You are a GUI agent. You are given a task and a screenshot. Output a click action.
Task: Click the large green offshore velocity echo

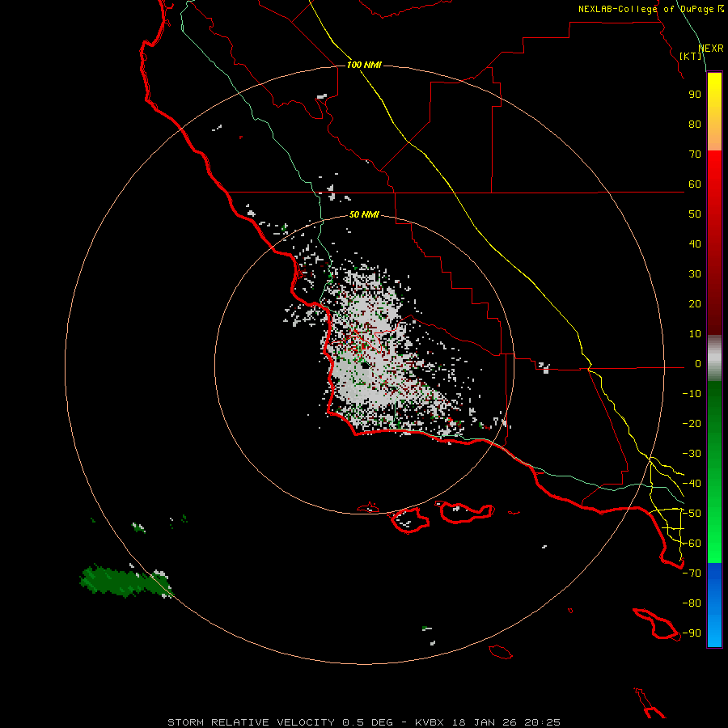click(125, 581)
